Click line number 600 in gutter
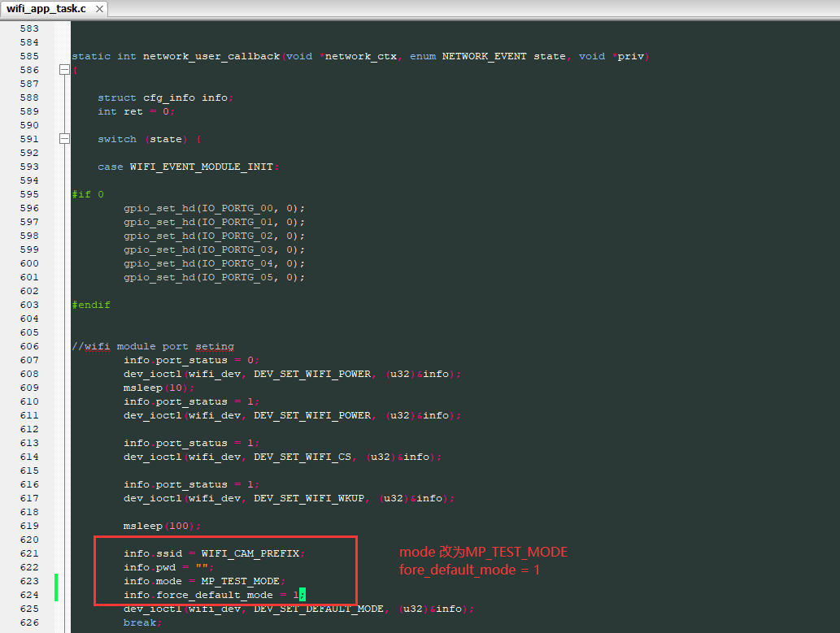 (x=29, y=263)
